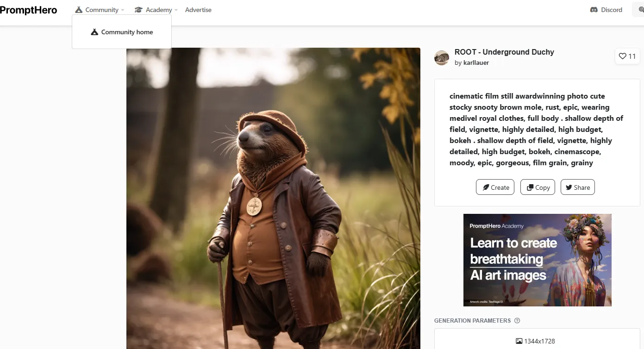Open karllauer's profile avatar
The image size is (644, 349).
(x=442, y=57)
